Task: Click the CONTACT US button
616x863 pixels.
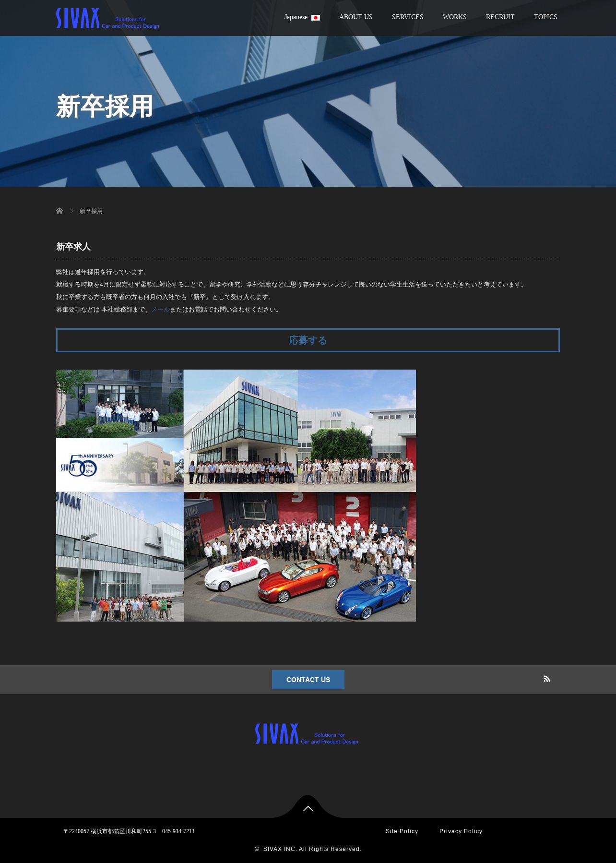Action: [x=308, y=680]
